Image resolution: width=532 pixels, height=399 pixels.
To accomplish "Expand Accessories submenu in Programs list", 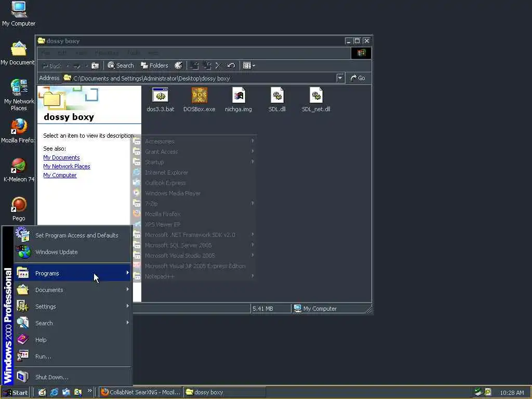I will click(193, 141).
